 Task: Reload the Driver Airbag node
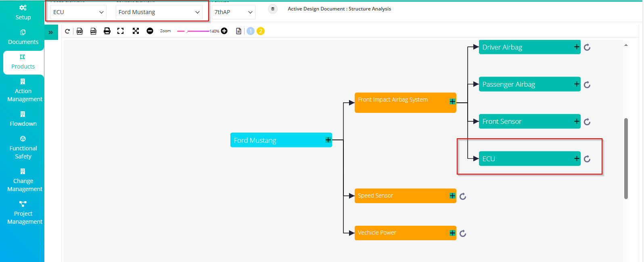[x=587, y=48]
